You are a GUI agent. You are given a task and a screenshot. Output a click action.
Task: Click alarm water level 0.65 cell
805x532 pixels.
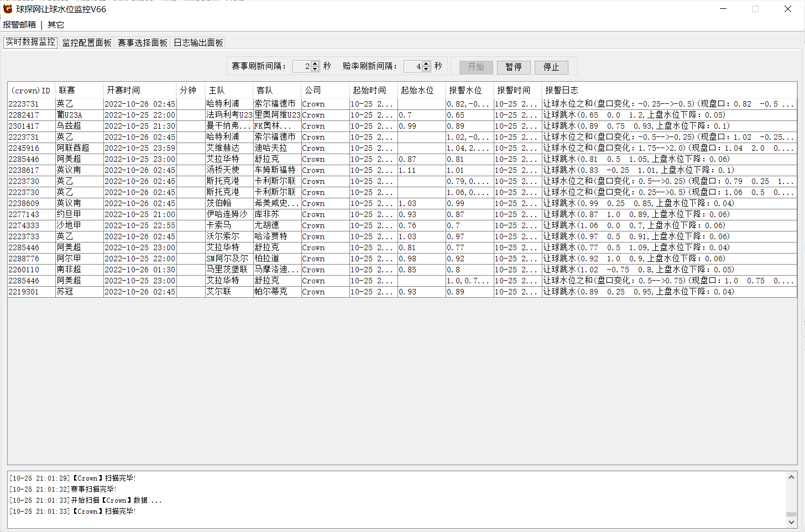[x=469, y=115]
